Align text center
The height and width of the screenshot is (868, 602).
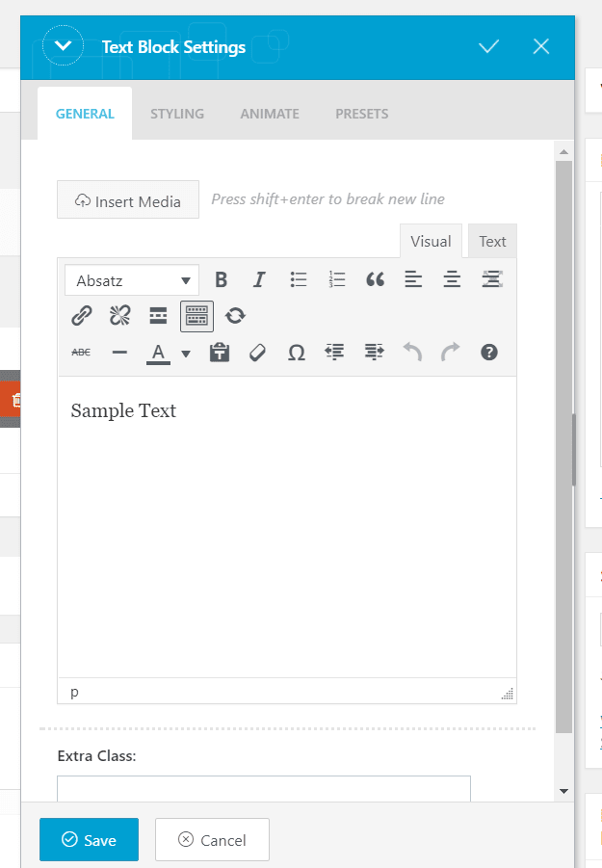452,280
